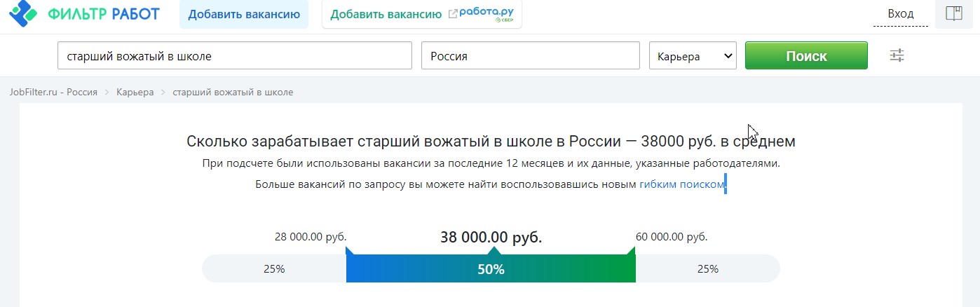Image resolution: width=980 pixels, height=307 pixels.
Task: Expand the Карьера category dropdown
Action: [693, 56]
